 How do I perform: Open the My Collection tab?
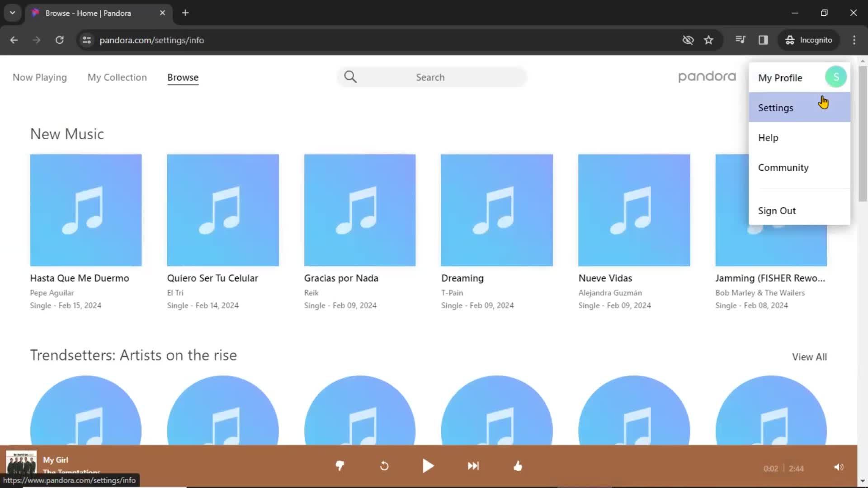tap(117, 77)
